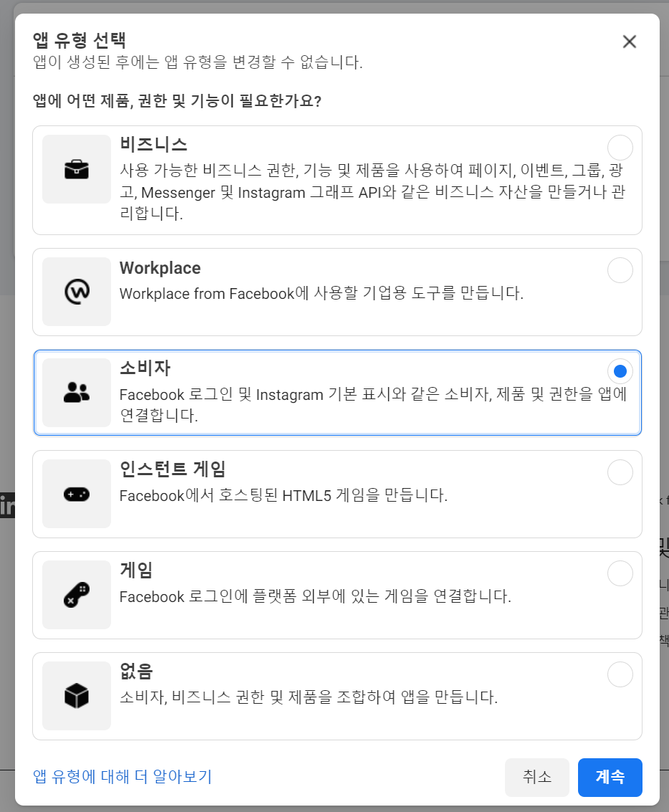Image resolution: width=669 pixels, height=812 pixels.
Task: Close the 앱 유형 선택 dialog
Action: tap(629, 42)
